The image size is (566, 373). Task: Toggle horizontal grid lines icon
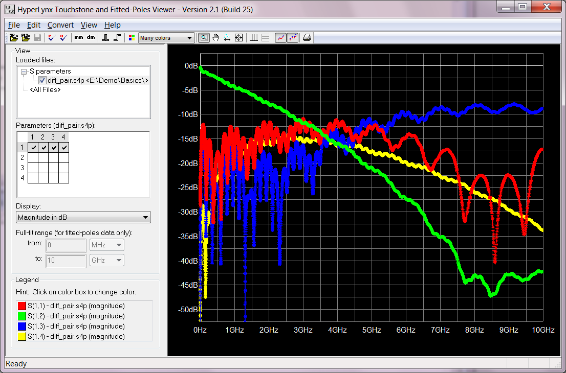coord(265,38)
